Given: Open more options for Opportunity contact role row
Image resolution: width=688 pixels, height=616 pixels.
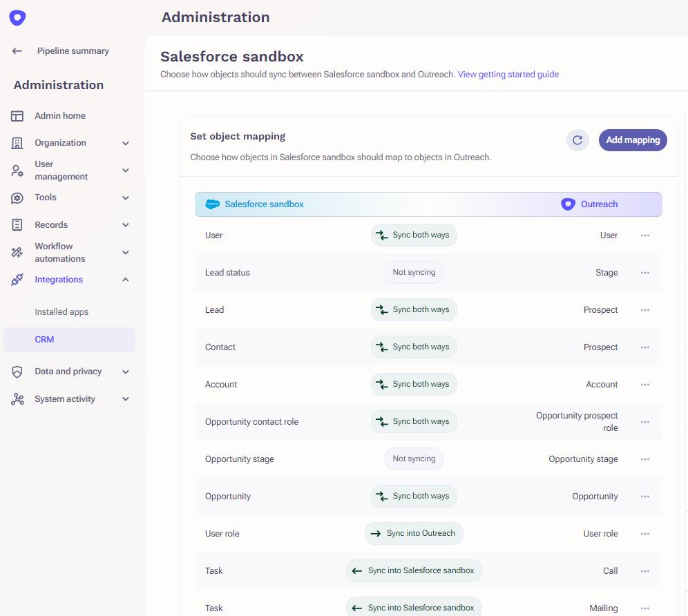Looking at the screenshot, I should point(645,422).
